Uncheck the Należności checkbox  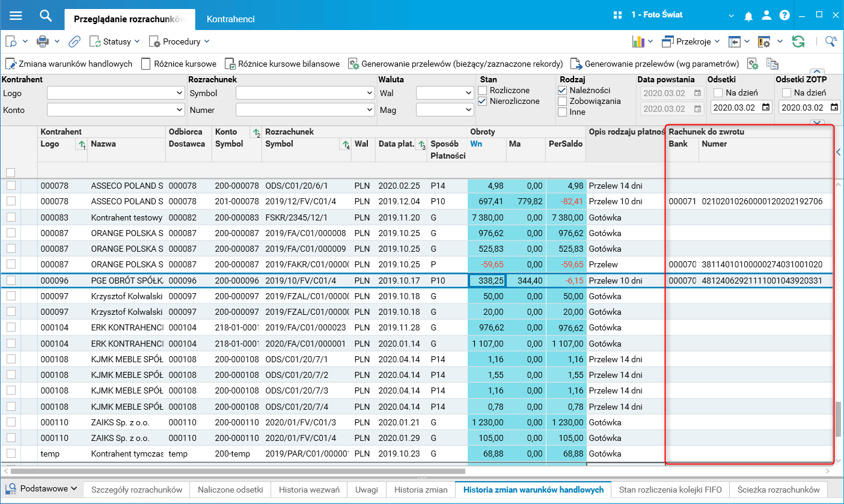[563, 91]
